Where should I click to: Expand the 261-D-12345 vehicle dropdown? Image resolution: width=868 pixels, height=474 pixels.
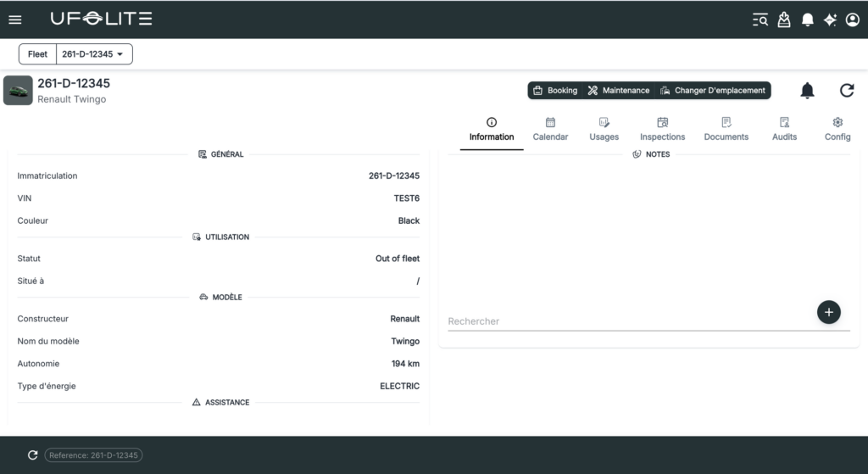pyautogui.click(x=93, y=54)
